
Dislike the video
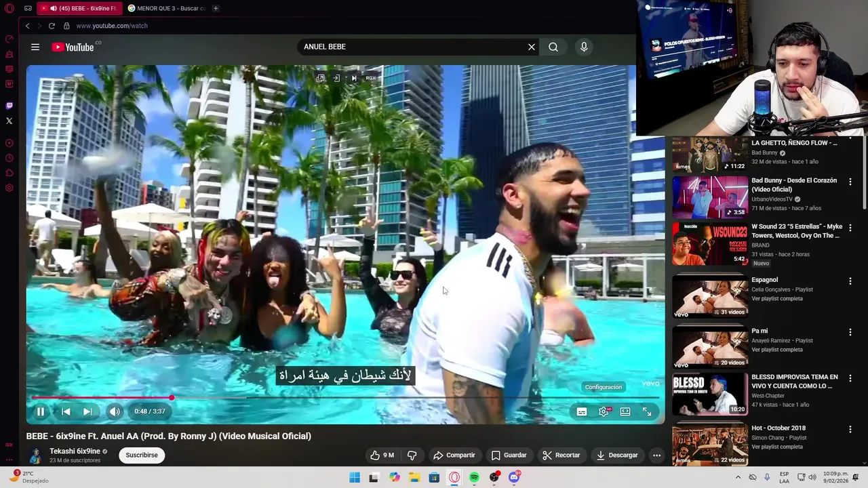[412, 455]
